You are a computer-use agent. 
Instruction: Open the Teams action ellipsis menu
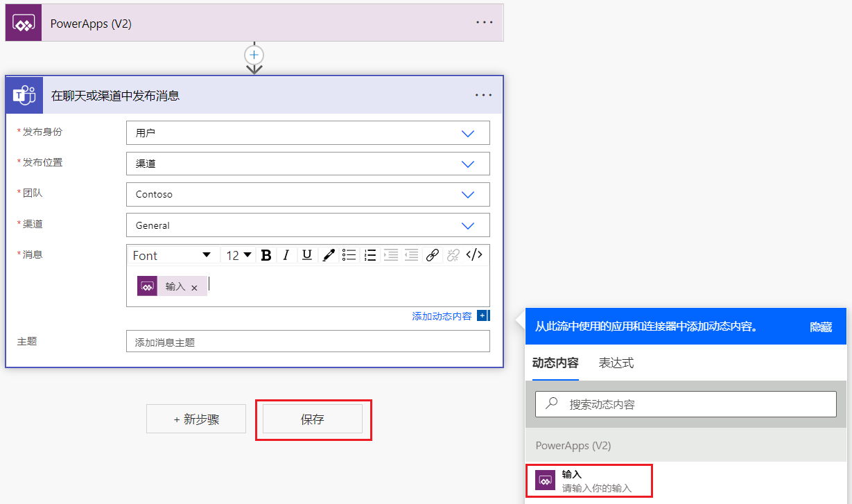(483, 96)
